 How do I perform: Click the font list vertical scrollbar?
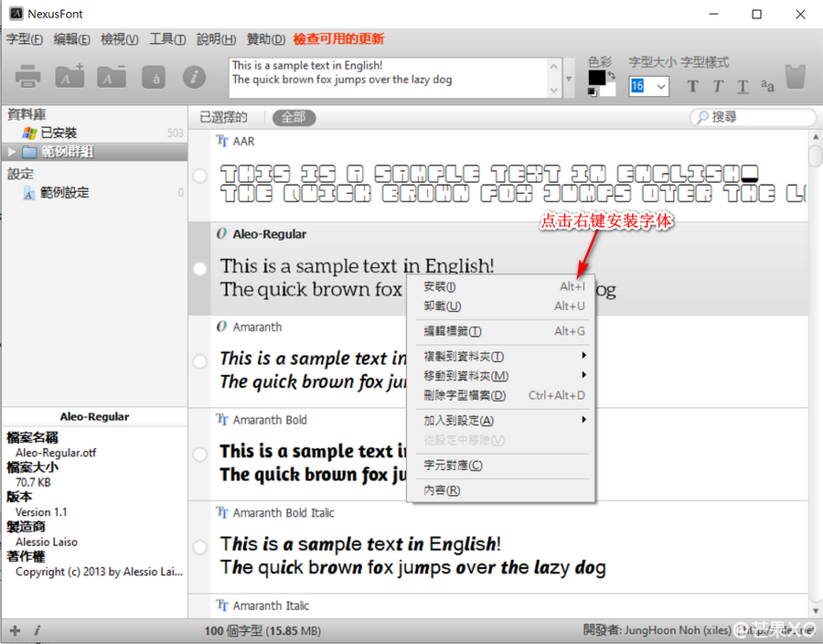tap(815, 374)
